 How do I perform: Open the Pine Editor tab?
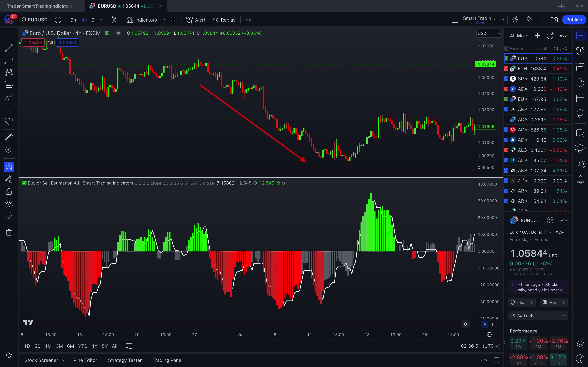[x=85, y=360]
